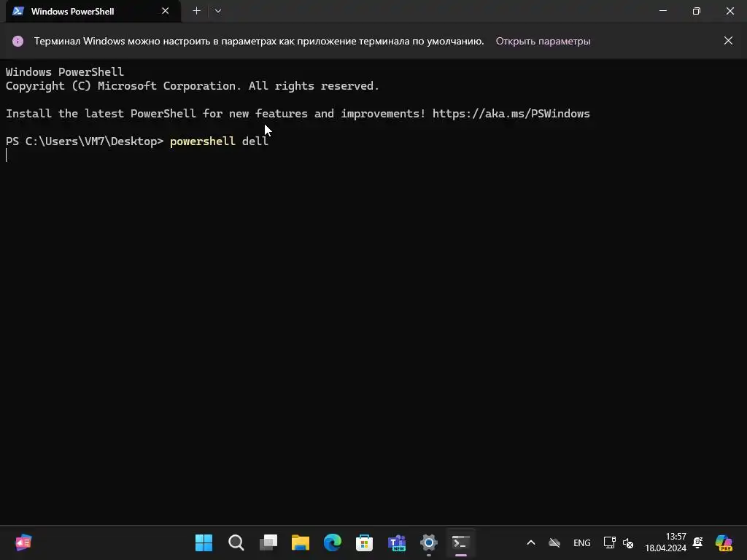Viewport: 747px width, 560px height.
Task: Launch File Explorer from taskbar
Action: click(x=300, y=542)
